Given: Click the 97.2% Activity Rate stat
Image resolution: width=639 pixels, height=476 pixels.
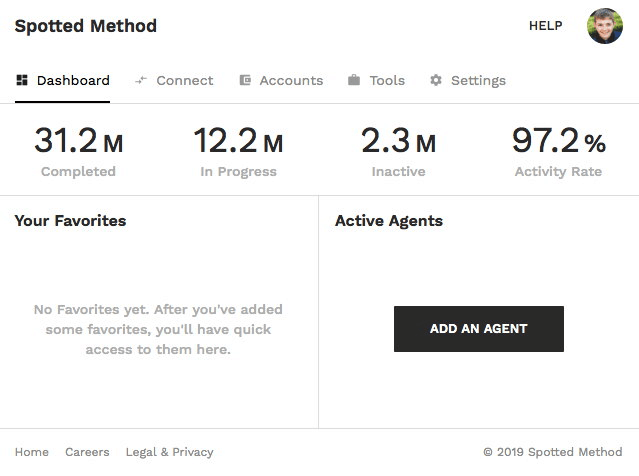Looking at the screenshot, I should click(558, 151).
